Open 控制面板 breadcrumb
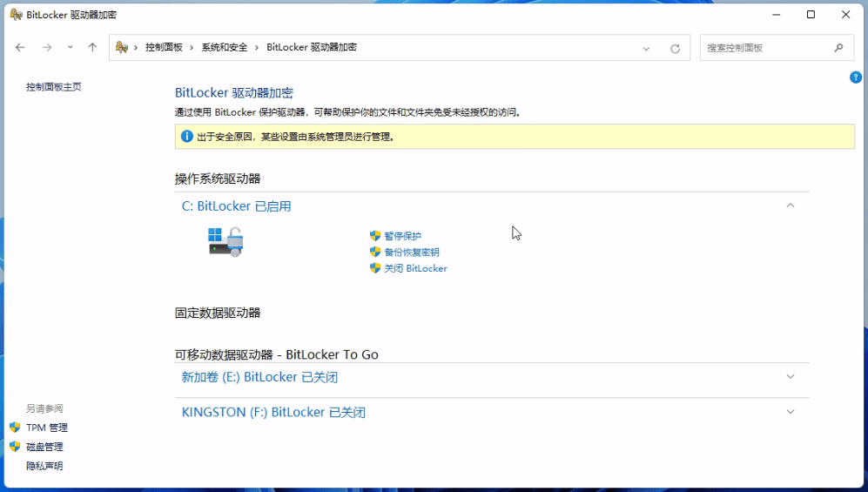868x492 pixels. [x=164, y=48]
